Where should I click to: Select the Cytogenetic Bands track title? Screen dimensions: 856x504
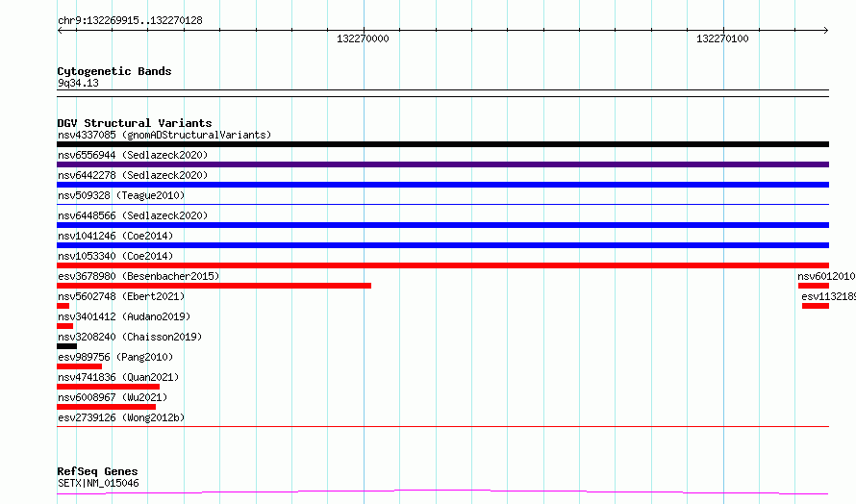click(114, 71)
